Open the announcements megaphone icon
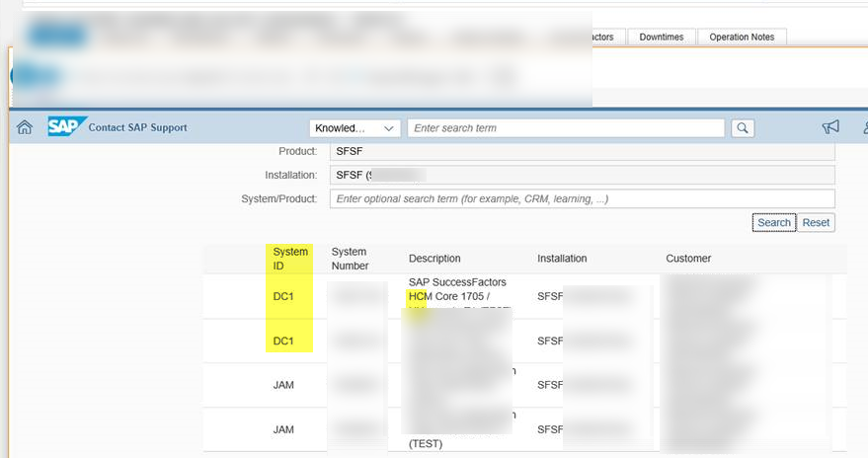 (830, 127)
